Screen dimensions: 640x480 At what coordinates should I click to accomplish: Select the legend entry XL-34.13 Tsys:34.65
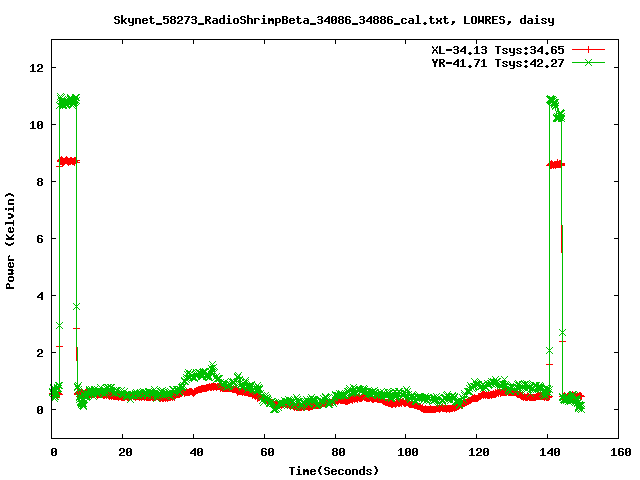[x=498, y=50]
